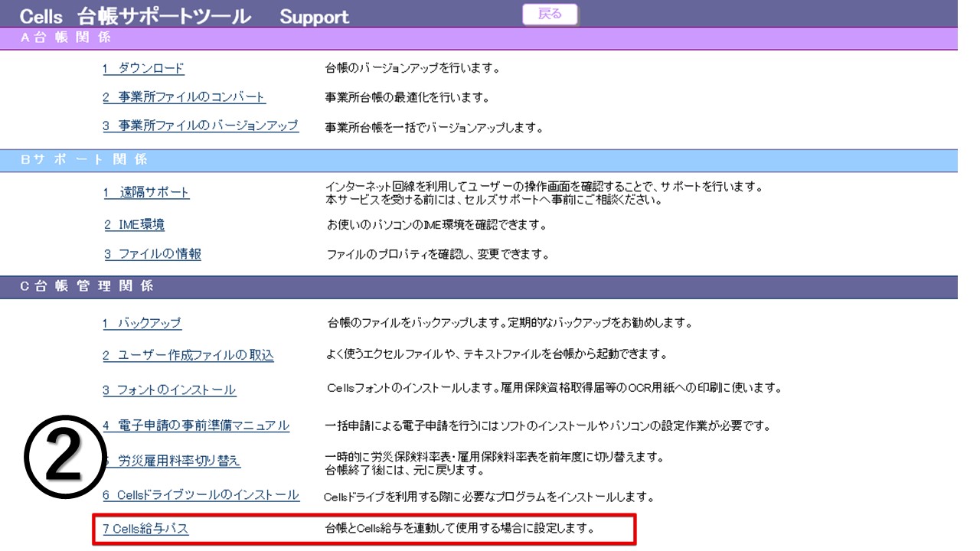The width and height of the screenshot is (980, 551).
Task: Open 3 ファイルの情報 link
Action: coord(152,254)
